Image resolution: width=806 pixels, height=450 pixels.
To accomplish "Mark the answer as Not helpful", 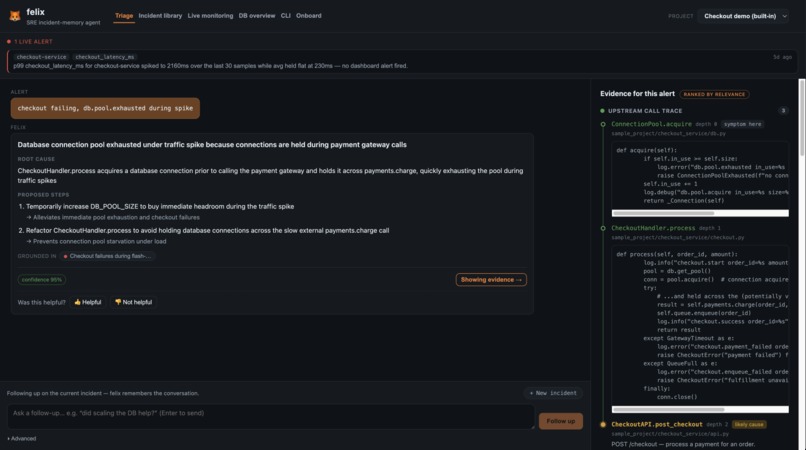I will (134, 302).
